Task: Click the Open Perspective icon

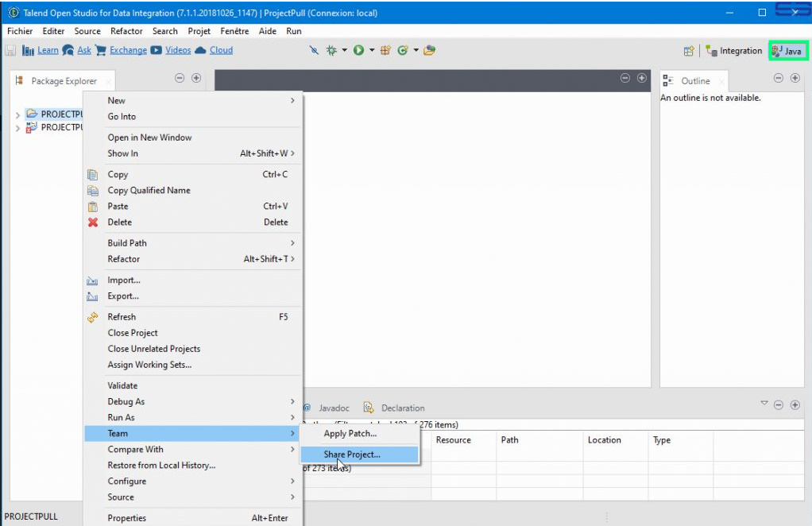Action: (689, 51)
